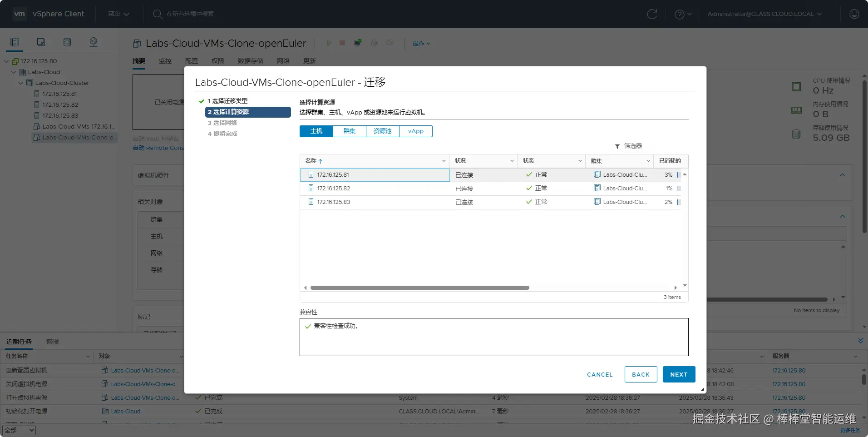868x437 pixels.
Task: Click the smiley feedback icon
Action: click(x=854, y=14)
